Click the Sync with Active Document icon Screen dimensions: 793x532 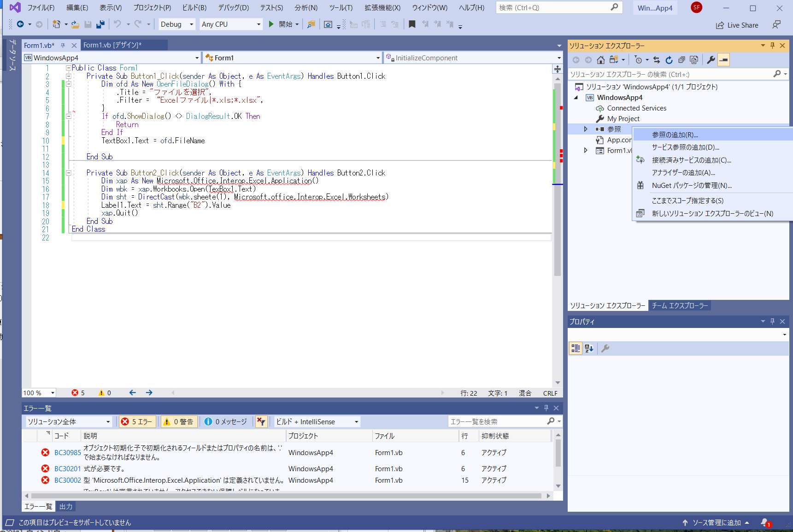pyautogui.click(x=657, y=60)
